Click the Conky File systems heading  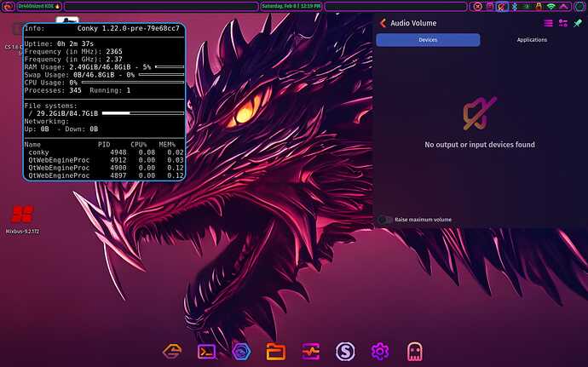tap(50, 106)
